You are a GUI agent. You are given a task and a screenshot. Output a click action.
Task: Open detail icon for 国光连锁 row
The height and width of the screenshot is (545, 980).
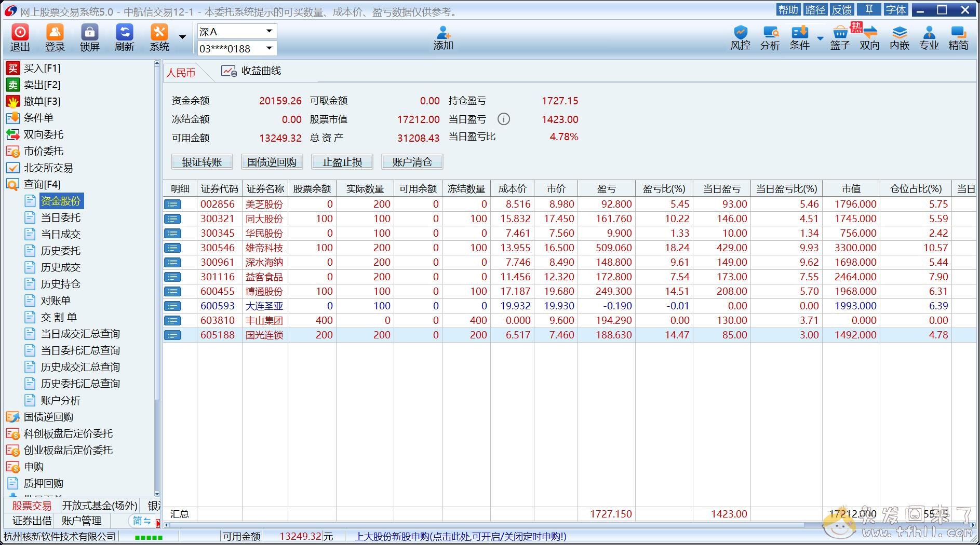173,335
